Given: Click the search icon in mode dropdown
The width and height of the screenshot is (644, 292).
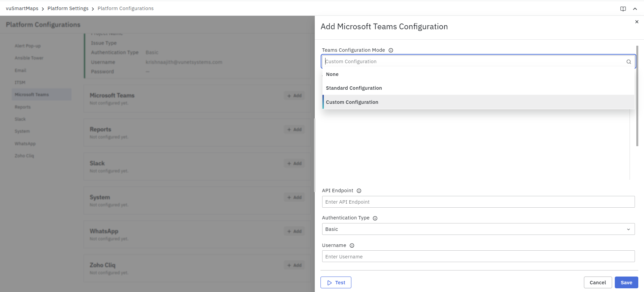Looking at the screenshot, I should [x=629, y=62].
